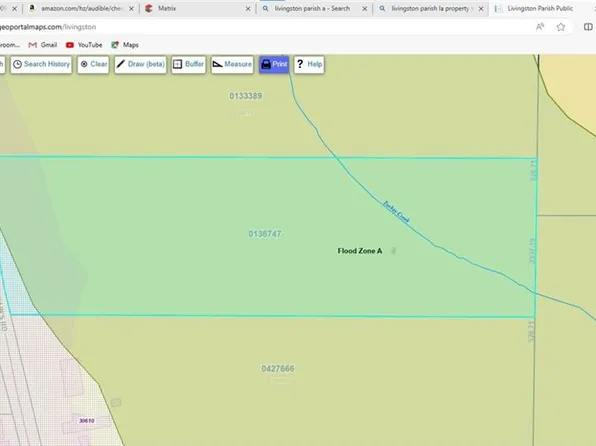Click the Clear button
Screen dimensions: 596x446
coord(94,64)
